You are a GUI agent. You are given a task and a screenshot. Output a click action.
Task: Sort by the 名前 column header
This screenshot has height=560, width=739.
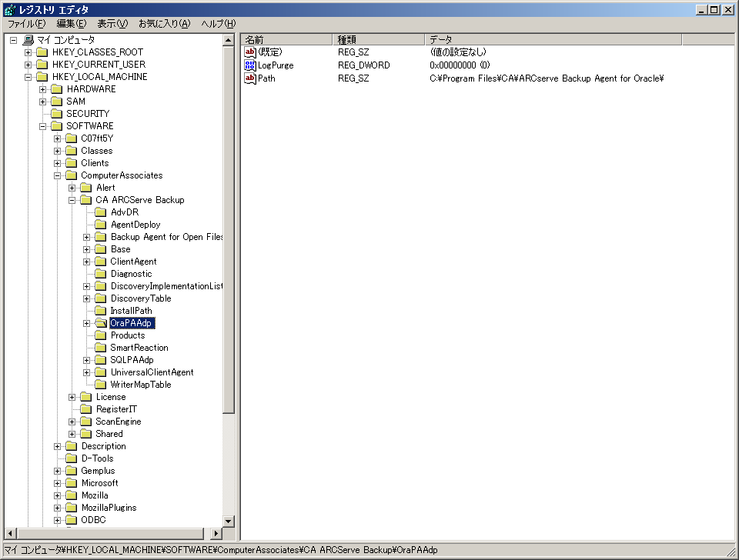click(x=287, y=39)
